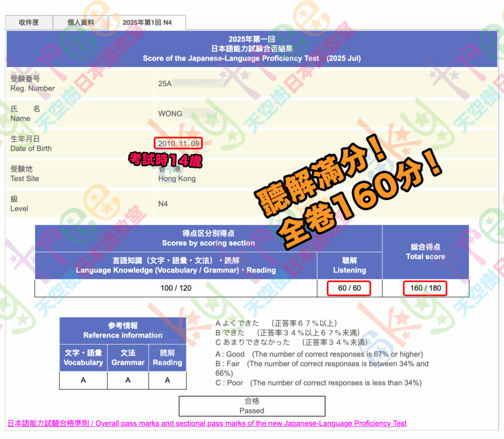Select the Reading grade A cell

click(167, 380)
